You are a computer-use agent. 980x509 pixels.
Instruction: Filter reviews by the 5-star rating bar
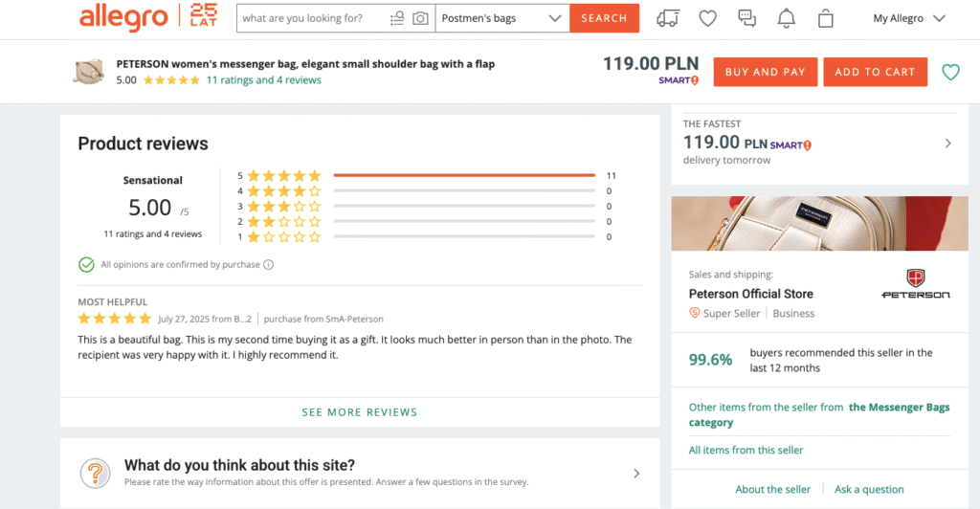point(464,176)
